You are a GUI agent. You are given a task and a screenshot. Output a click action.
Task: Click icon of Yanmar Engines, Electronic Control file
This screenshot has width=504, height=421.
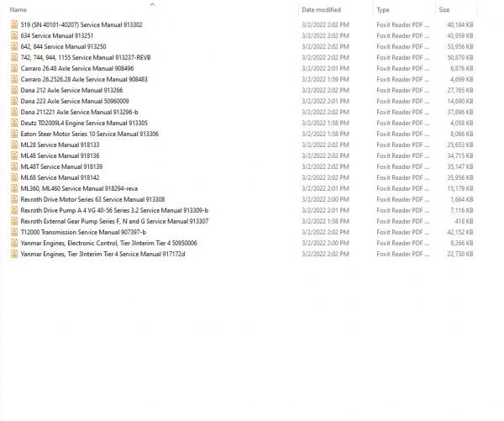14,244
